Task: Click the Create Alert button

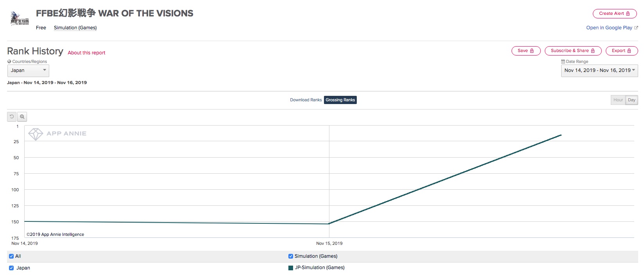Action: (615, 14)
